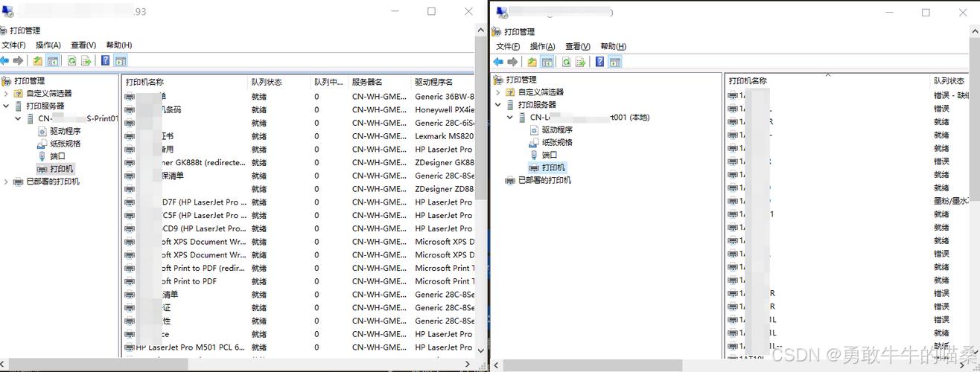980x372 pixels.
Task: Click 墨粉/墨水 status cell in right window
Action: tap(952, 201)
